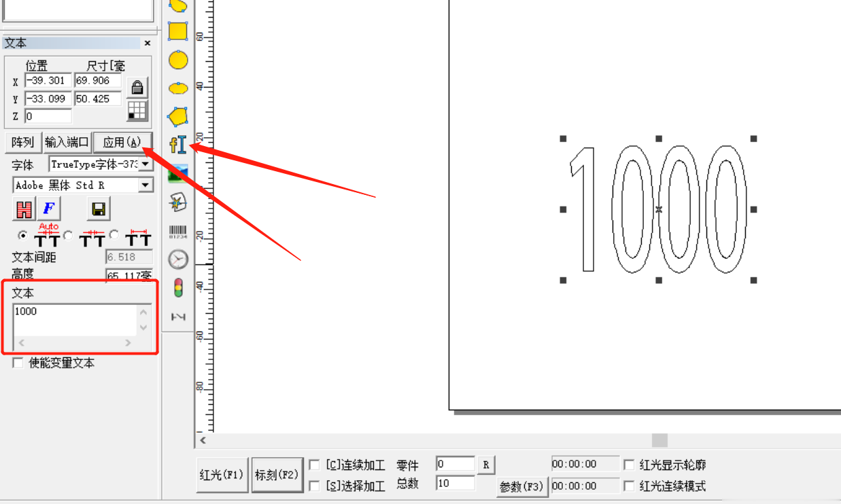
Task: Click the 红光(F1) button
Action: pos(222,475)
